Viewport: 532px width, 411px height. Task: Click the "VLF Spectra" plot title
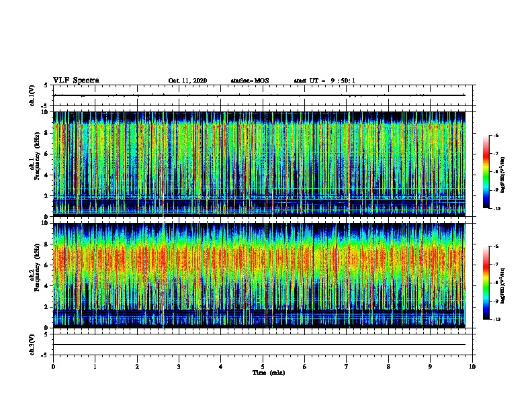pos(76,80)
